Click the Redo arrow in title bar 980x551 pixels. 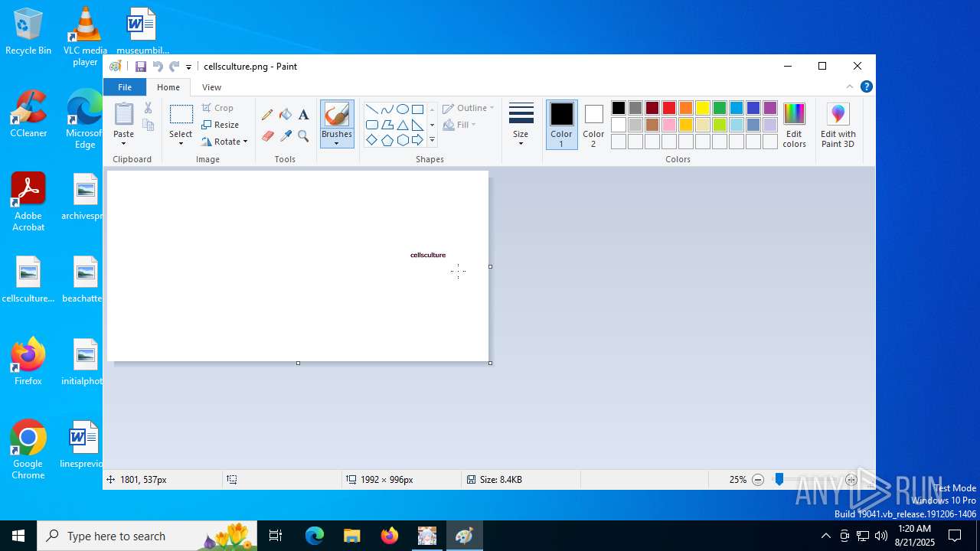[175, 67]
